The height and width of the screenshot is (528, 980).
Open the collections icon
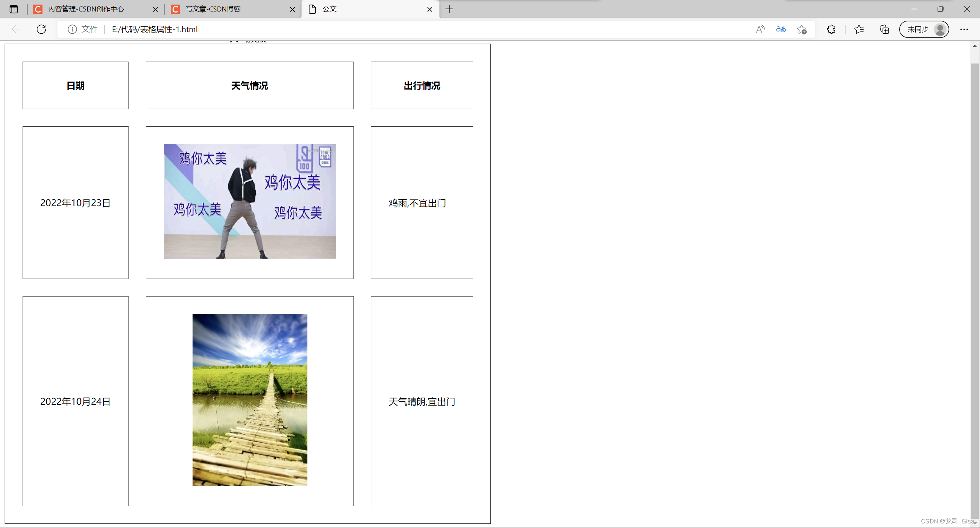click(x=884, y=29)
